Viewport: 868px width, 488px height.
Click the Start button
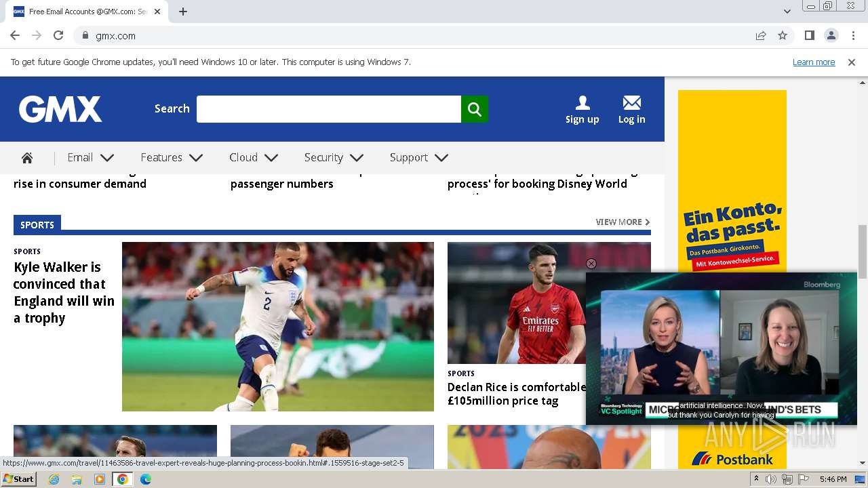point(18,479)
